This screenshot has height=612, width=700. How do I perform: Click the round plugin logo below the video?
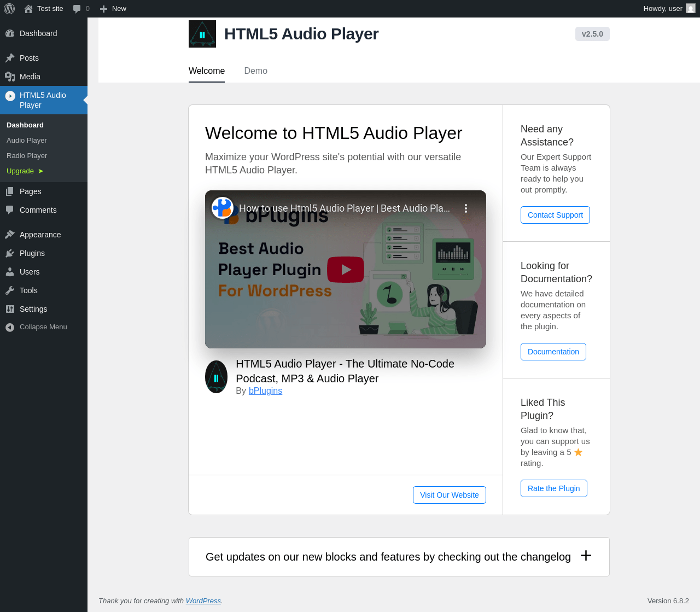point(216,377)
